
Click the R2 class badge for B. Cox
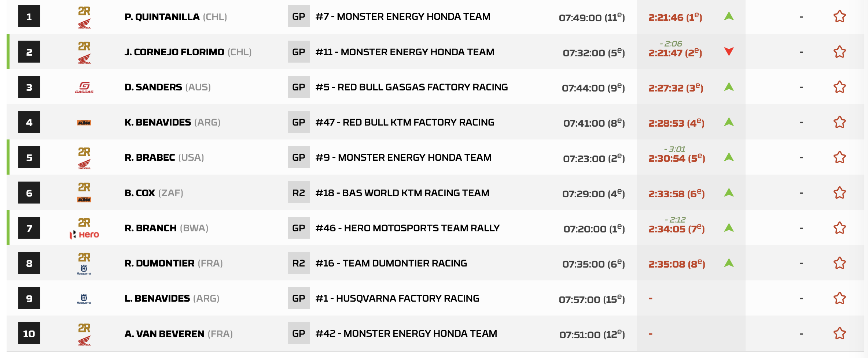[x=298, y=193]
